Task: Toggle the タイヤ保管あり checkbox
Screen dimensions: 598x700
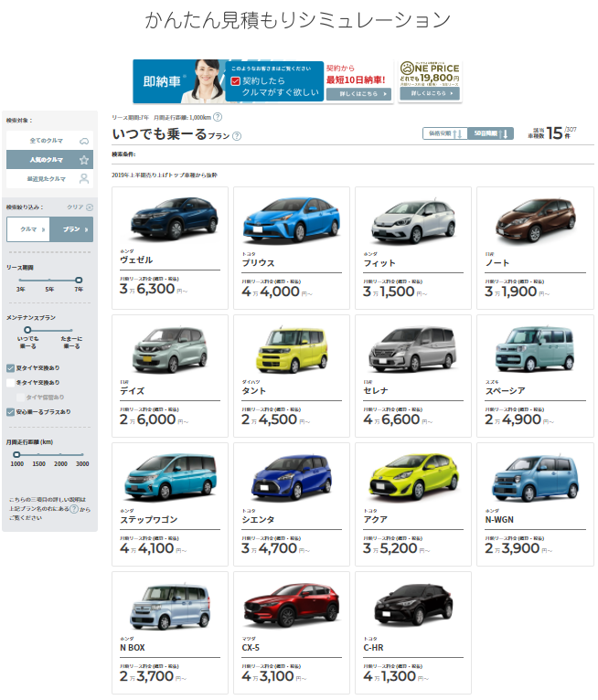Action: click(x=20, y=398)
